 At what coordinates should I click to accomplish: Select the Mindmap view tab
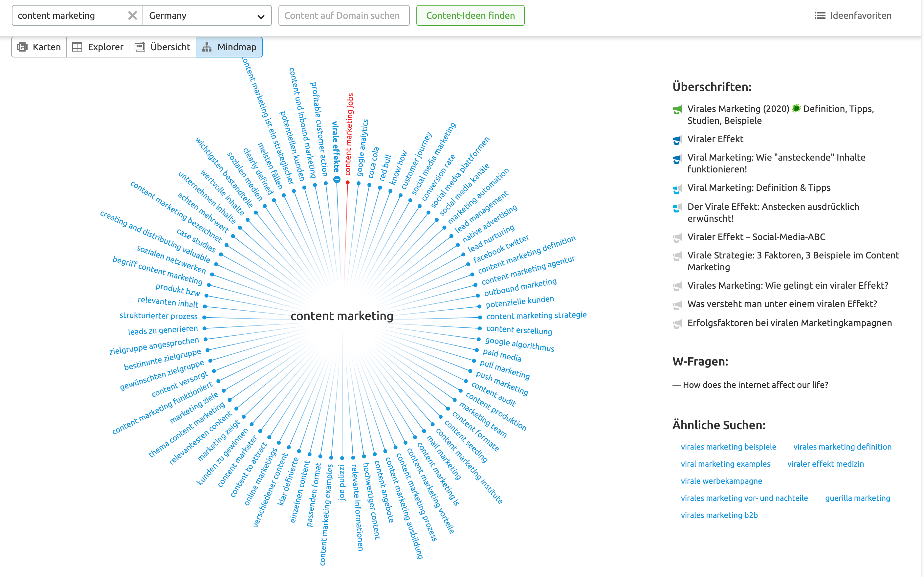click(229, 47)
